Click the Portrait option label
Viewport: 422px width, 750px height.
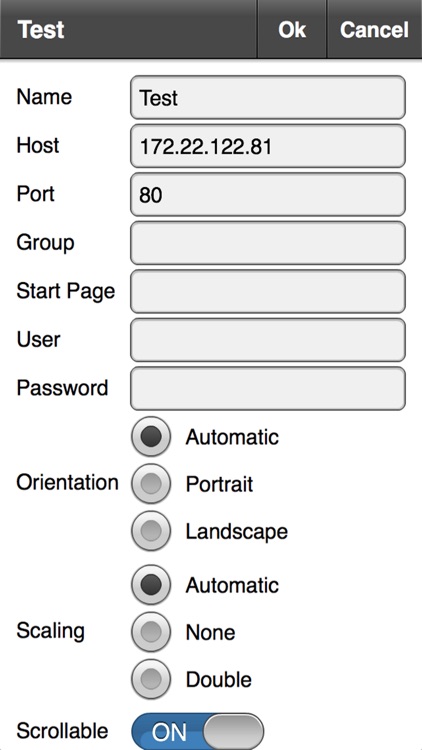click(220, 485)
